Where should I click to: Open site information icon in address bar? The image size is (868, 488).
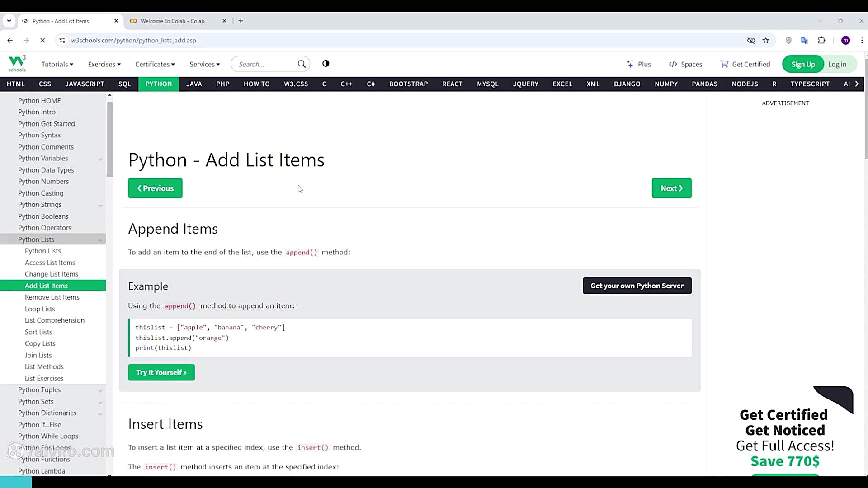tap(62, 40)
